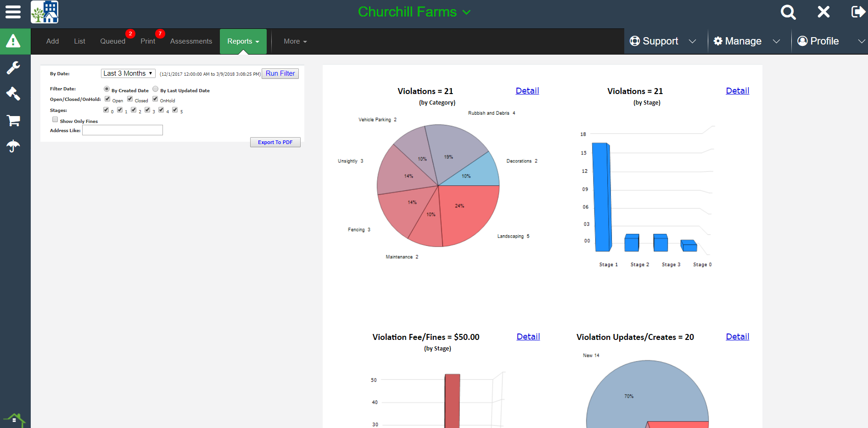Viewport: 868px width, 428px height.
Task: Click the community logo icon
Action: coord(45,12)
